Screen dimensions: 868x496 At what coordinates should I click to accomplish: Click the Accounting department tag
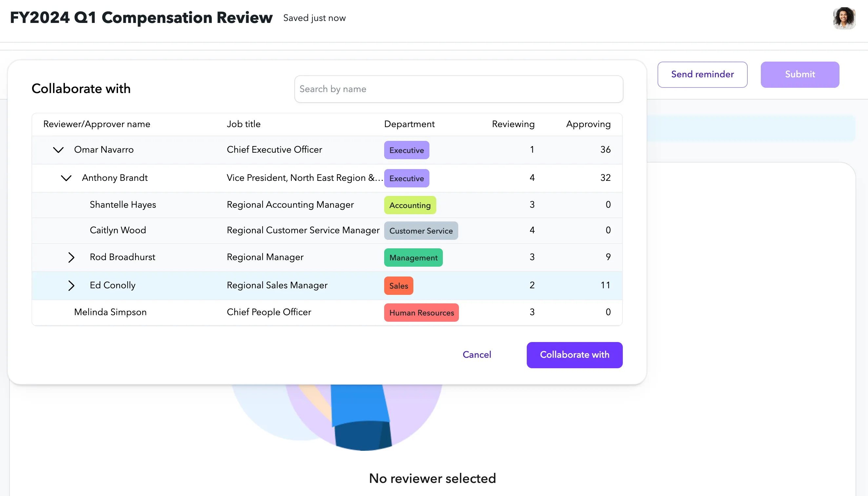[x=410, y=205]
